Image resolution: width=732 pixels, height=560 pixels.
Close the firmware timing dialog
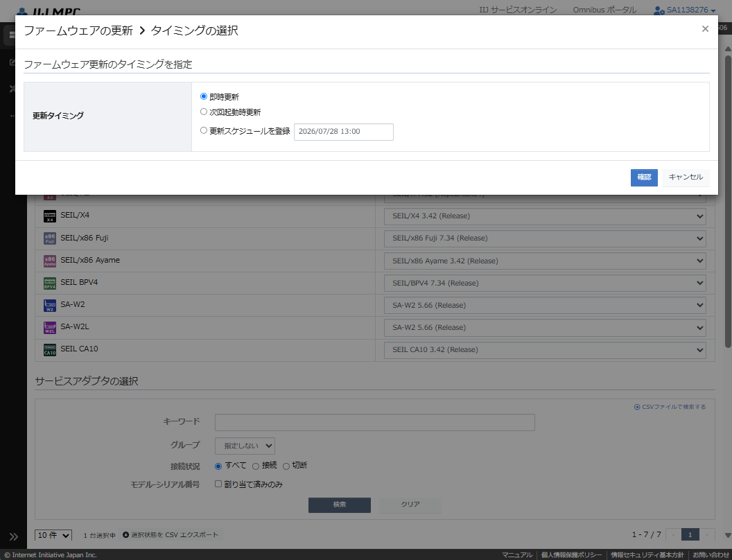pos(705,29)
